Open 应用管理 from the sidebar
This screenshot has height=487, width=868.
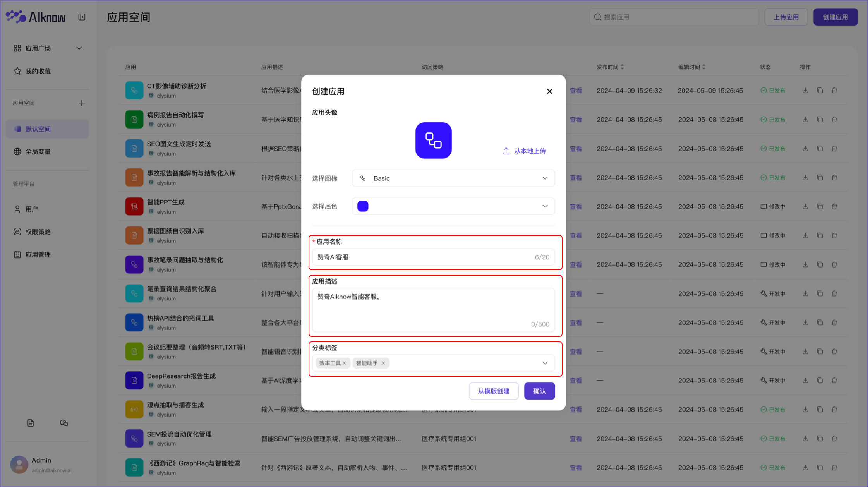(17, 254)
